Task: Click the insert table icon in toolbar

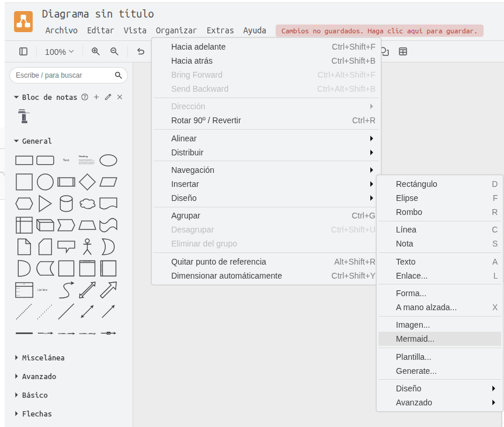Action: coord(403,51)
